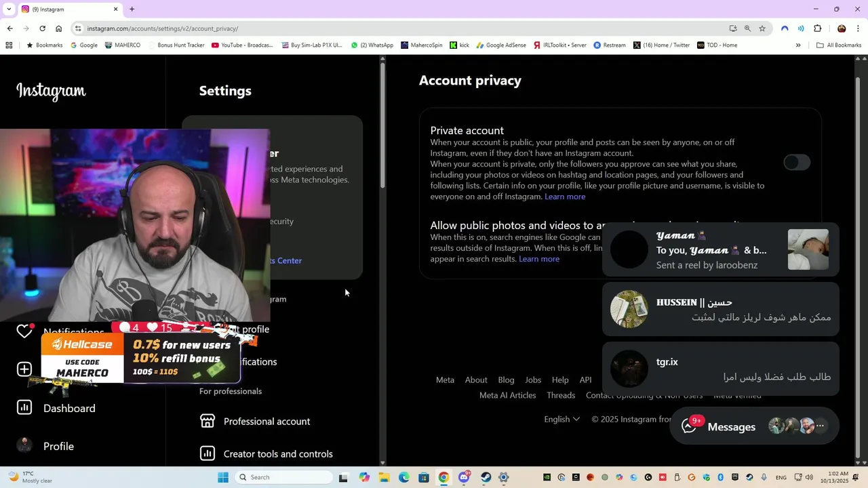Screen dimensions: 868x488
Task: Open the Dashboard chart icon
Action: tap(24, 407)
